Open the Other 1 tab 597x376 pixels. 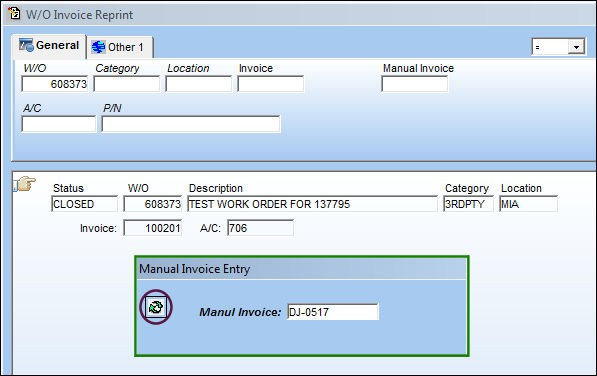coord(120,47)
